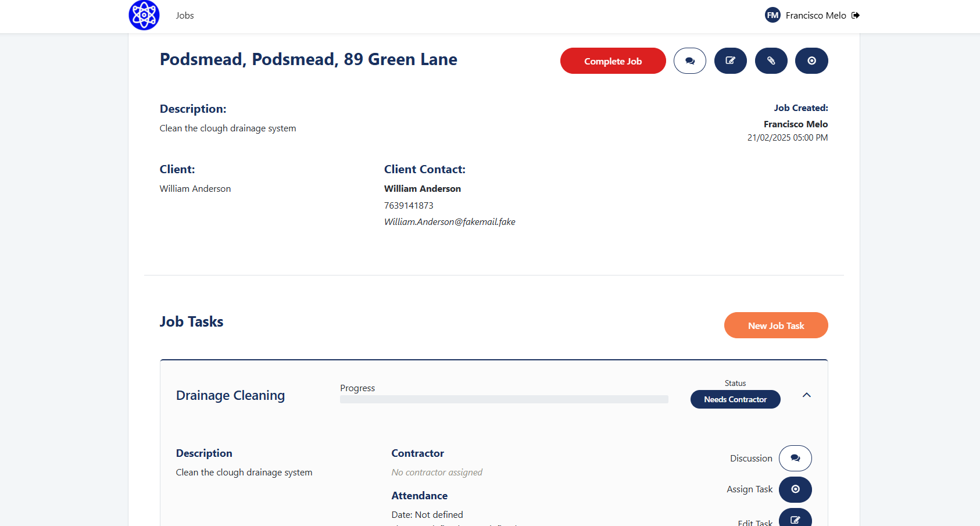Click the Francisco Melo username in header
The image size is (980, 526).
click(x=816, y=16)
